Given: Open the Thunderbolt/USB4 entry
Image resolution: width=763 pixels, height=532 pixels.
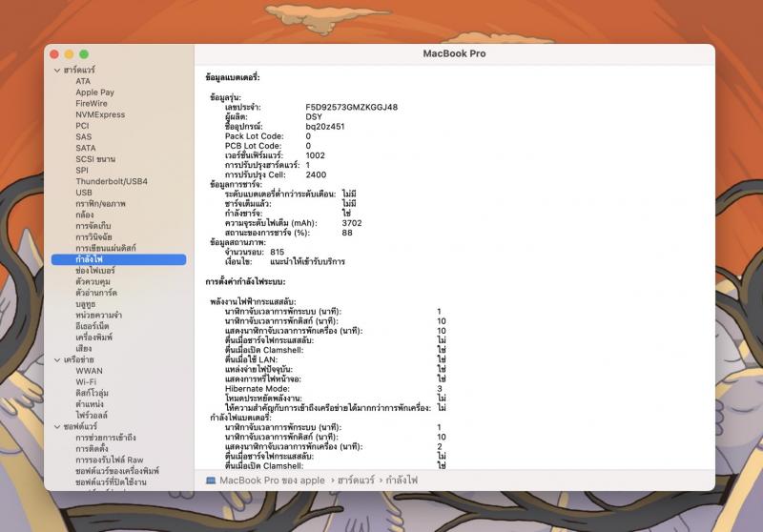Looking at the screenshot, I should 111,181.
